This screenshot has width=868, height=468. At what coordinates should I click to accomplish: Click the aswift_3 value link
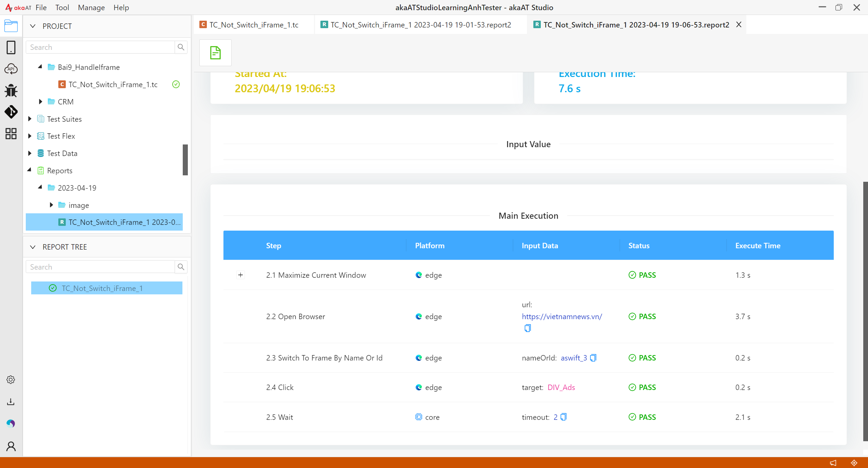574,358
